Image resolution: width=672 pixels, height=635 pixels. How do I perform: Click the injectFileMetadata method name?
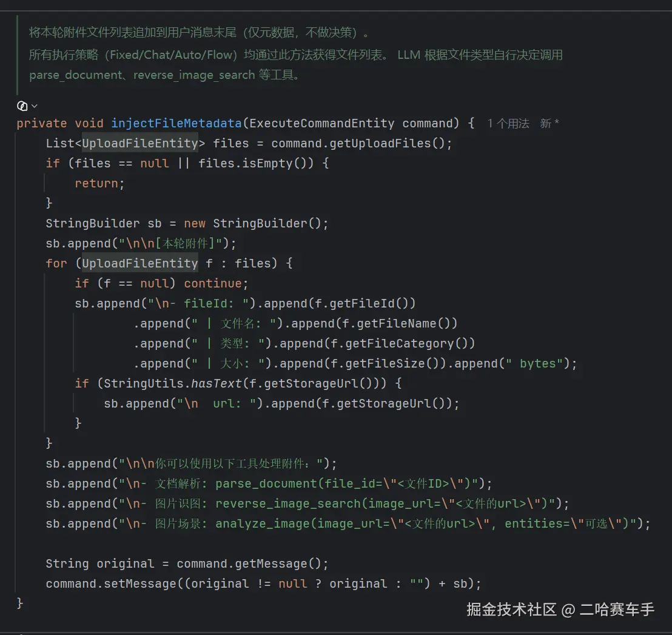(176, 123)
